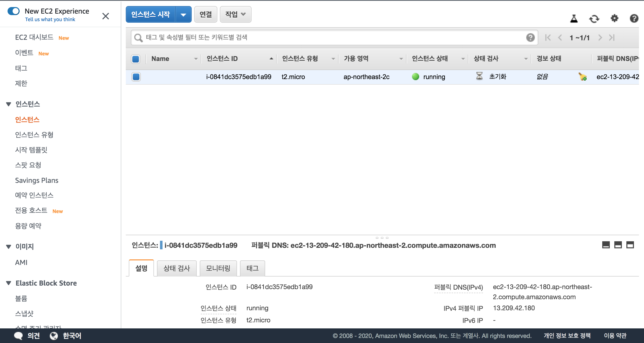The image size is (644, 343).
Task: Click the alarm add icon in row
Action: 583,77
